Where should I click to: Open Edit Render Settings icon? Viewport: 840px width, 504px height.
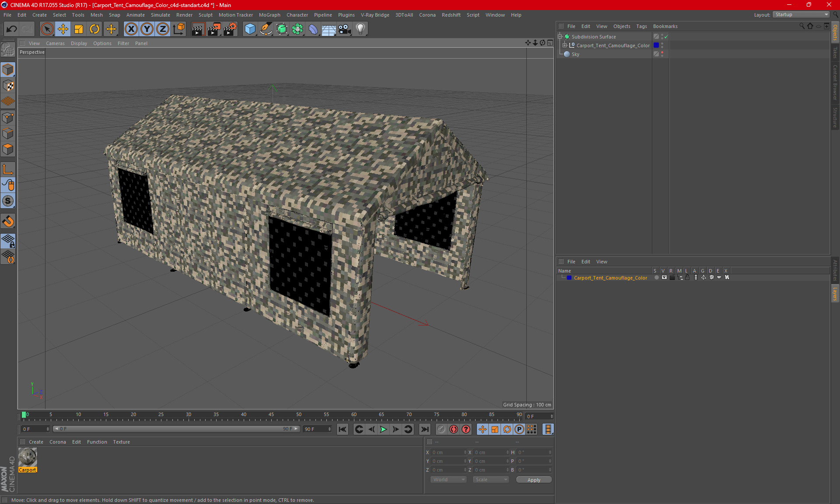pyautogui.click(x=230, y=29)
